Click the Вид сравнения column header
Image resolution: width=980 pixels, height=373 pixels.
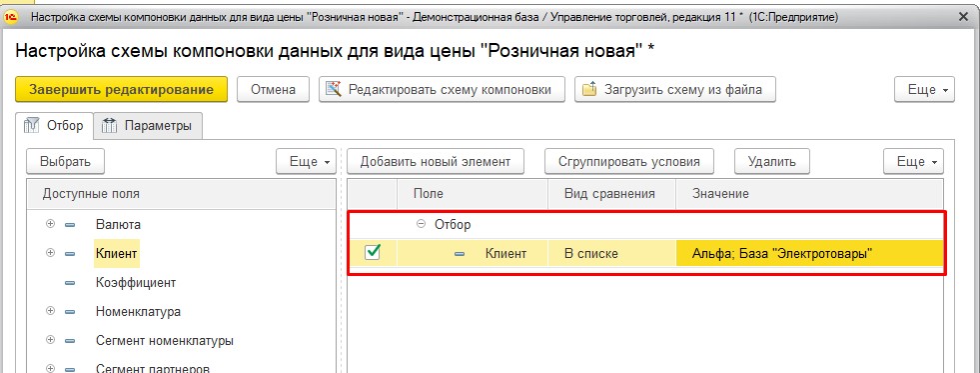pyautogui.click(x=611, y=194)
